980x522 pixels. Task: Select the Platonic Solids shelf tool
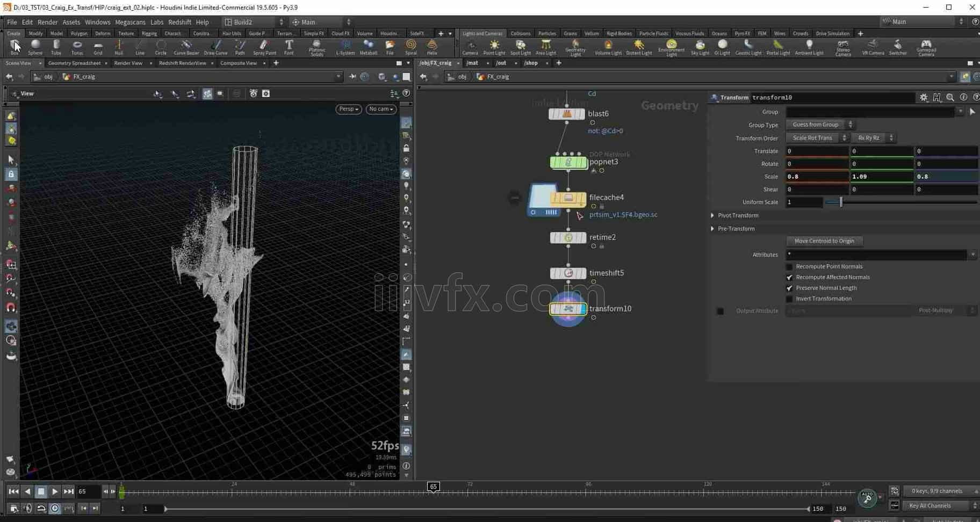(317, 48)
